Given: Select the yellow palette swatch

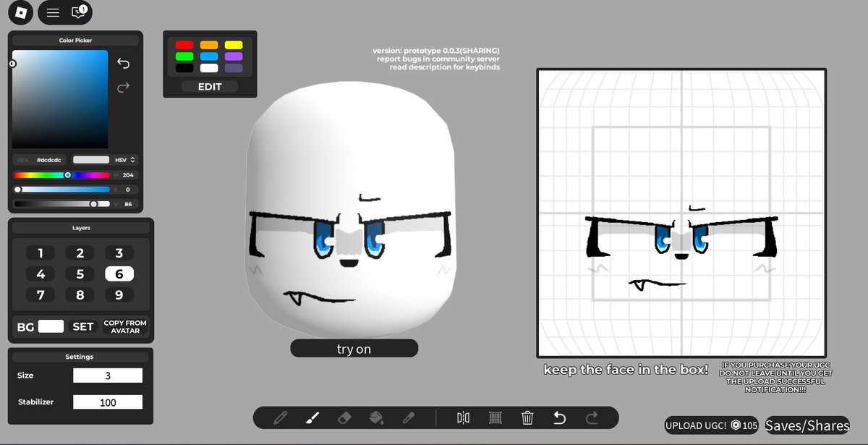Looking at the screenshot, I should pos(233,45).
